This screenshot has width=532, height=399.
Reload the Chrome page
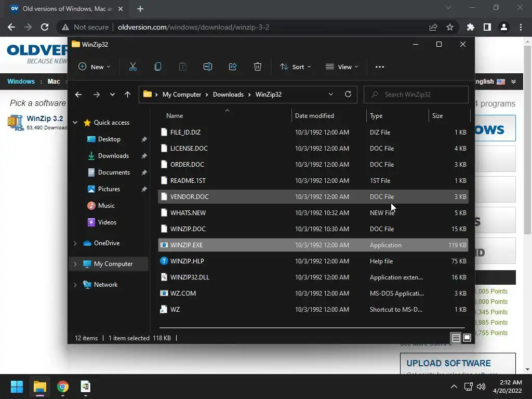[x=45, y=27]
